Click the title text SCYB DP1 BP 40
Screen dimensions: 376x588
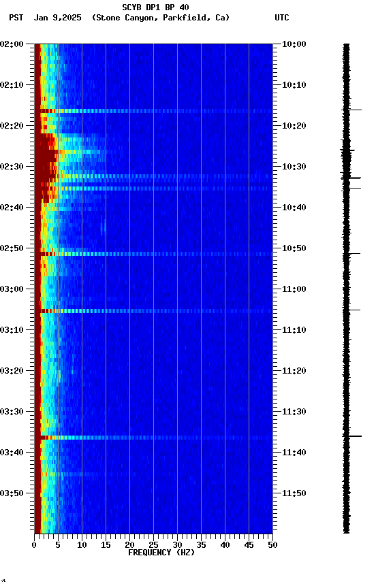[x=155, y=7]
